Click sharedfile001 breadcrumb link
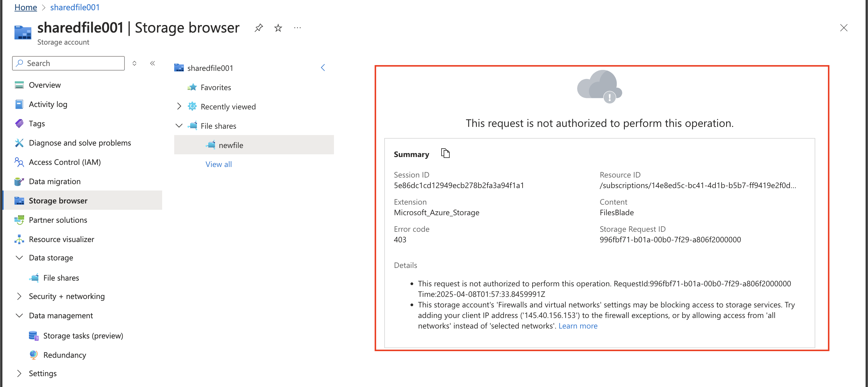Viewport: 868px width, 387px height. pos(75,8)
